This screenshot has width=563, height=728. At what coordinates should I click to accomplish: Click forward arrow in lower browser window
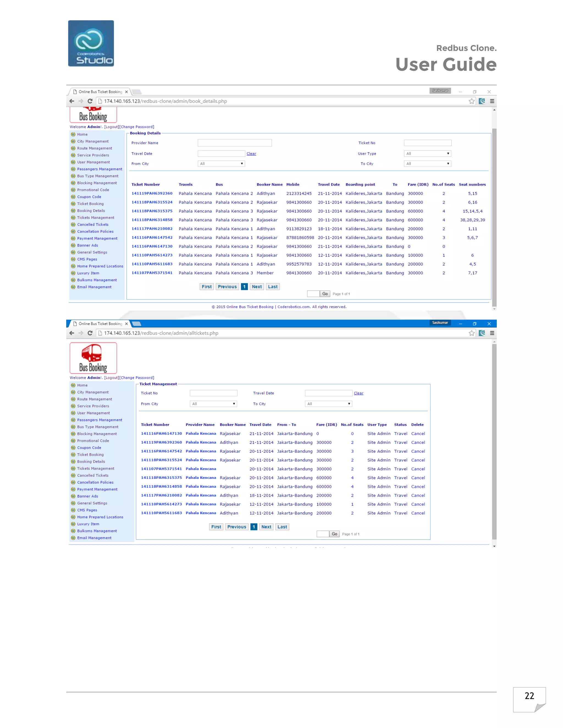click(81, 333)
